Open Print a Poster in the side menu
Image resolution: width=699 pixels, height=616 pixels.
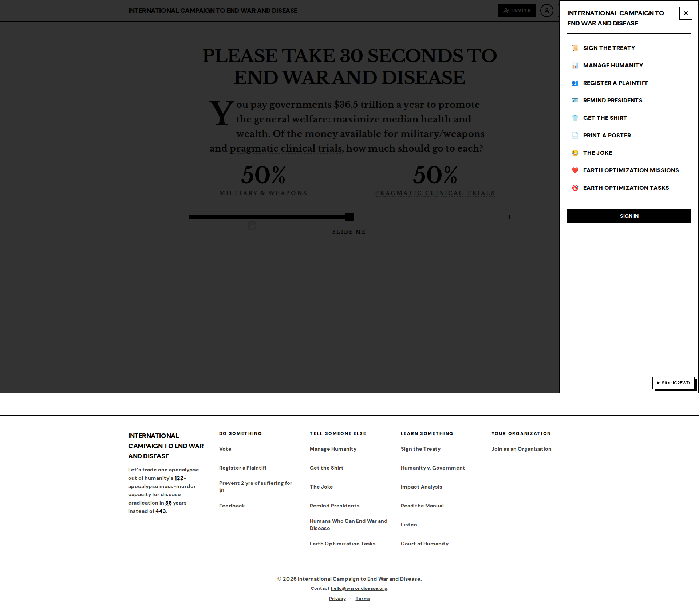629,136
